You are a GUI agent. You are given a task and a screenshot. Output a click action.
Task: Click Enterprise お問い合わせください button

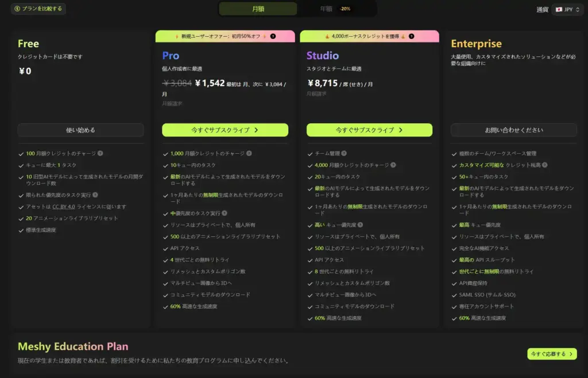(x=513, y=130)
